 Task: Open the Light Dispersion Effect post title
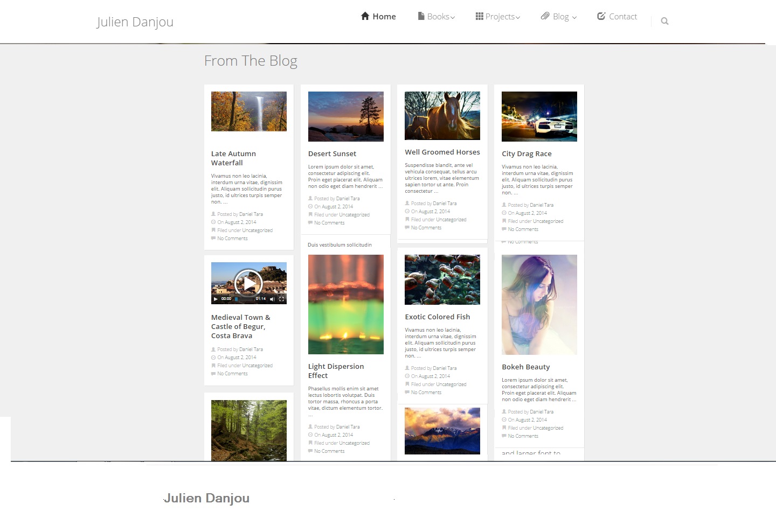tap(336, 371)
